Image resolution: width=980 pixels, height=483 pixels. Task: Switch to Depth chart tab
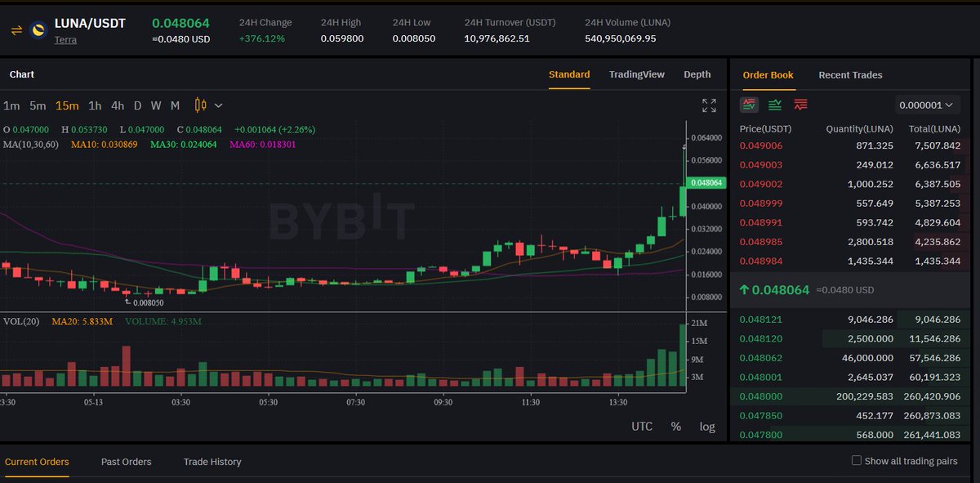point(697,74)
